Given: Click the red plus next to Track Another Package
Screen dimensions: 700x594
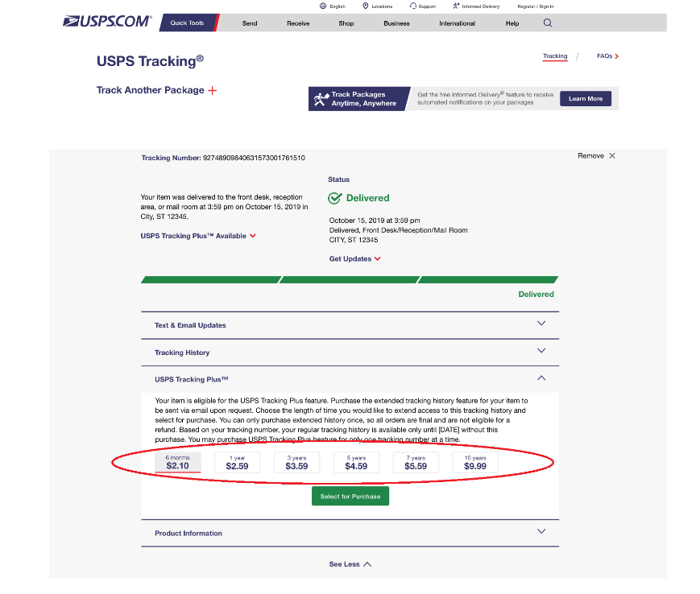Looking at the screenshot, I should click(x=213, y=90).
